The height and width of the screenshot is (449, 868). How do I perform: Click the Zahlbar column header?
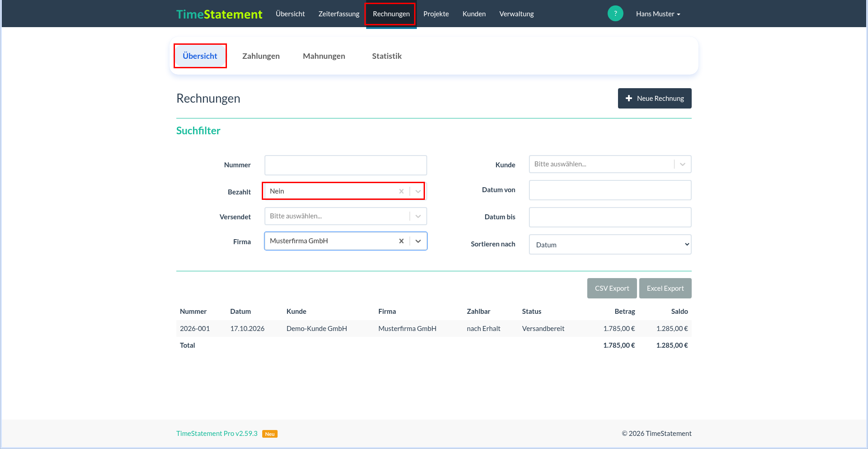pyautogui.click(x=478, y=312)
